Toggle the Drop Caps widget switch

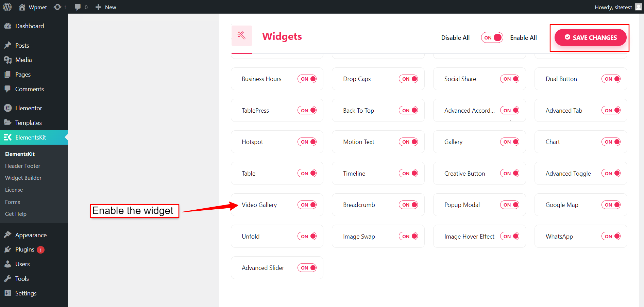408,79
